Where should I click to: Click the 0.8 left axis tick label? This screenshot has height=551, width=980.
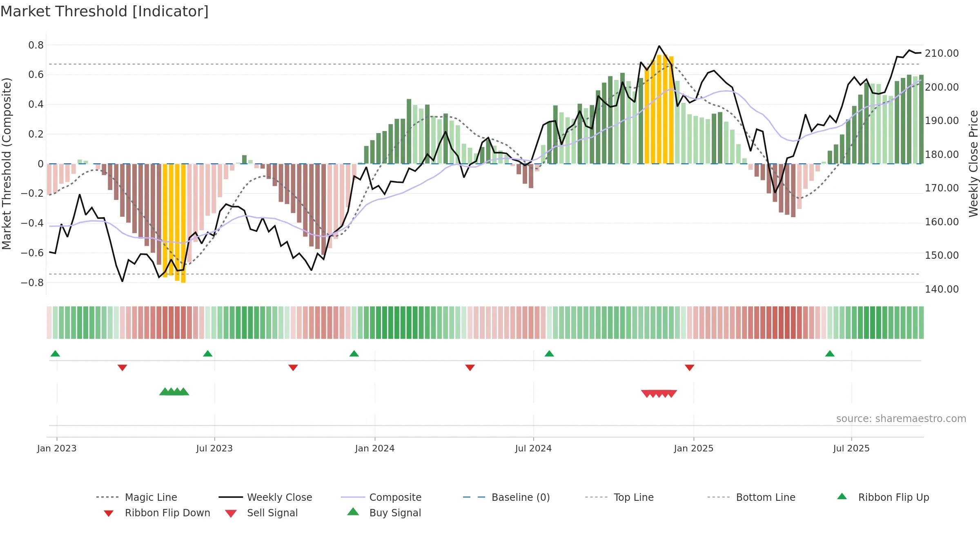pyautogui.click(x=36, y=45)
